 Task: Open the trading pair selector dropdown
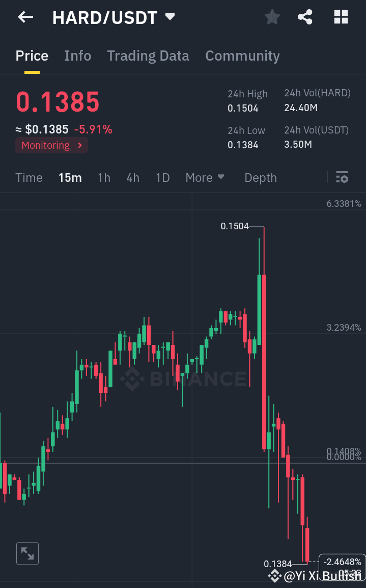pyautogui.click(x=168, y=17)
